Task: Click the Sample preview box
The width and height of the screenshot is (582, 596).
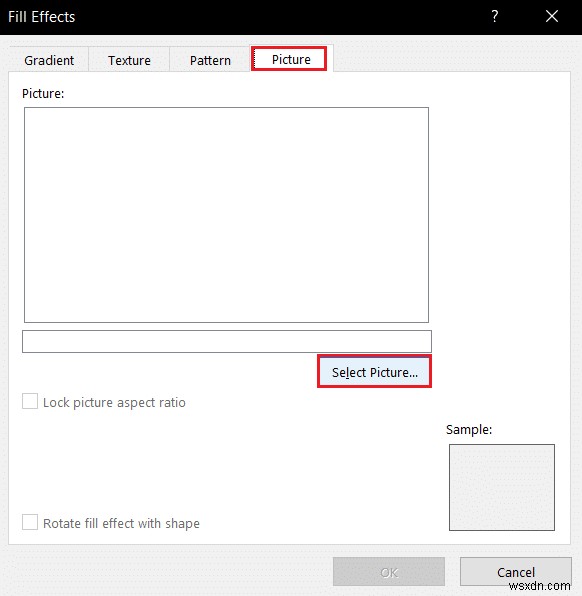Action: click(x=501, y=487)
